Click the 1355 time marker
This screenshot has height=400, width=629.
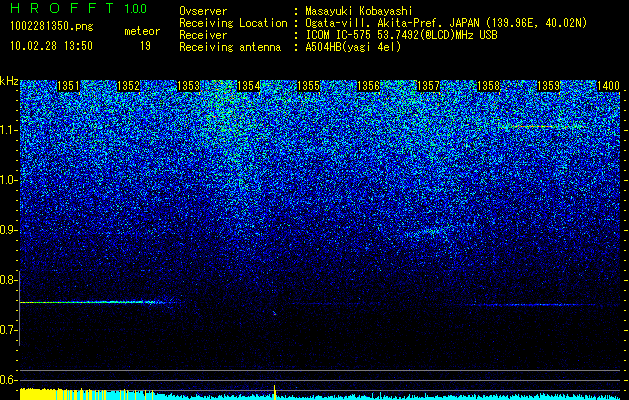(308, 86)
